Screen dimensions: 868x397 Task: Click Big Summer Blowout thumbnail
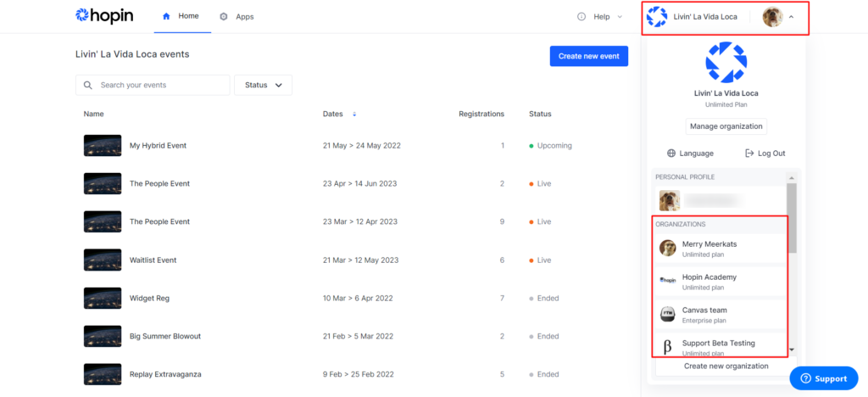click(103, 336)
